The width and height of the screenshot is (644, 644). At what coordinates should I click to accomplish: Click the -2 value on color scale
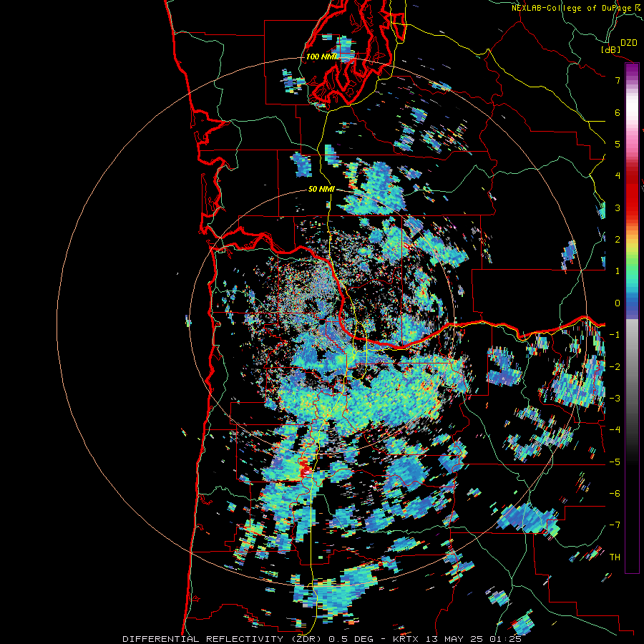[x=615, y=367]
